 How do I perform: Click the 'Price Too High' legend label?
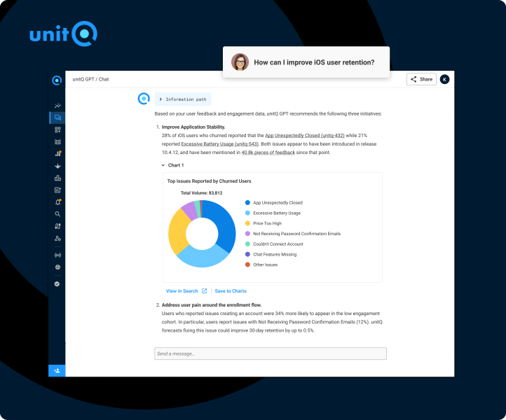(267, 223)
